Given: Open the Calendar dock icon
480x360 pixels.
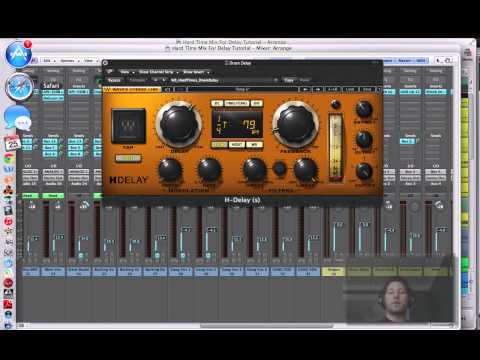Looking at the screenshot, I should tap(12, 143).
